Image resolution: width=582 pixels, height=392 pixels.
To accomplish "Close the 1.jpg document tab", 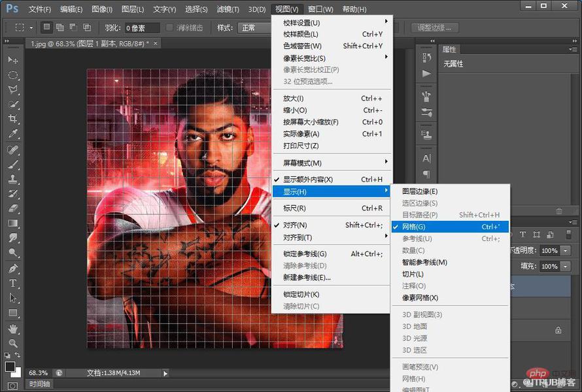I will coord(156,43).
